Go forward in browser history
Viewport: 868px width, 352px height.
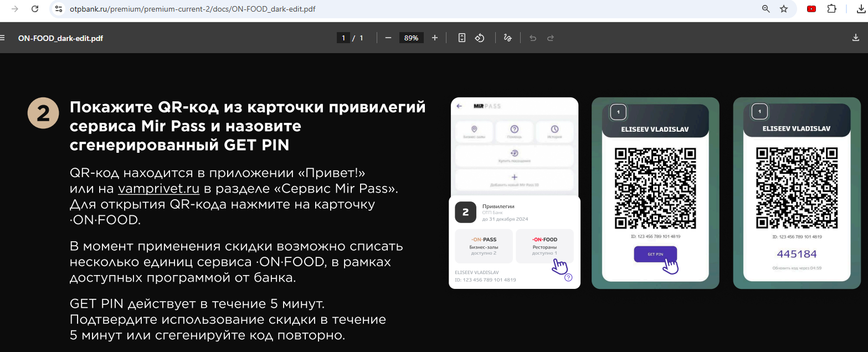[15, 9]
